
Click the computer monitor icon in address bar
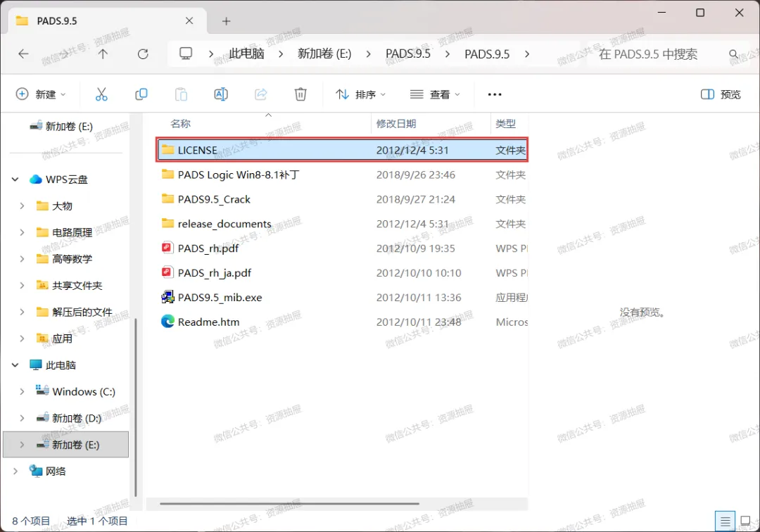(186, 53)
